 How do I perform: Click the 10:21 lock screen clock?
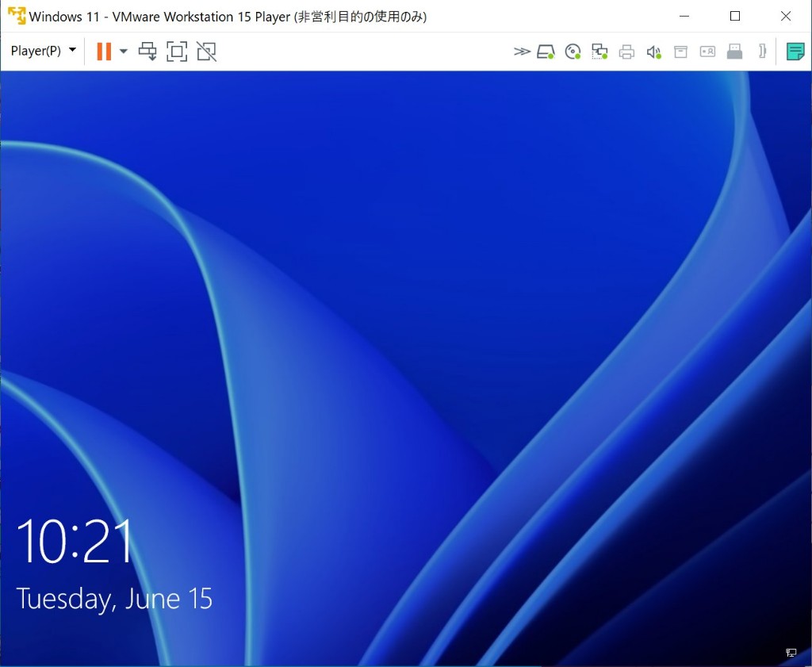[75, 542]
